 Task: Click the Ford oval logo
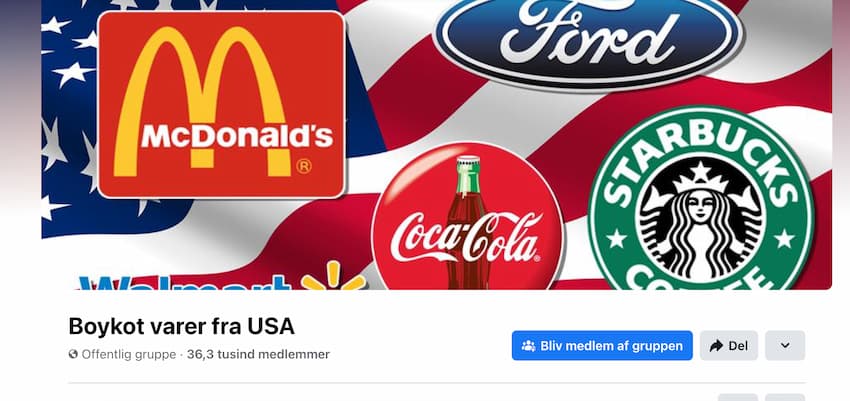tap(588, 40)
